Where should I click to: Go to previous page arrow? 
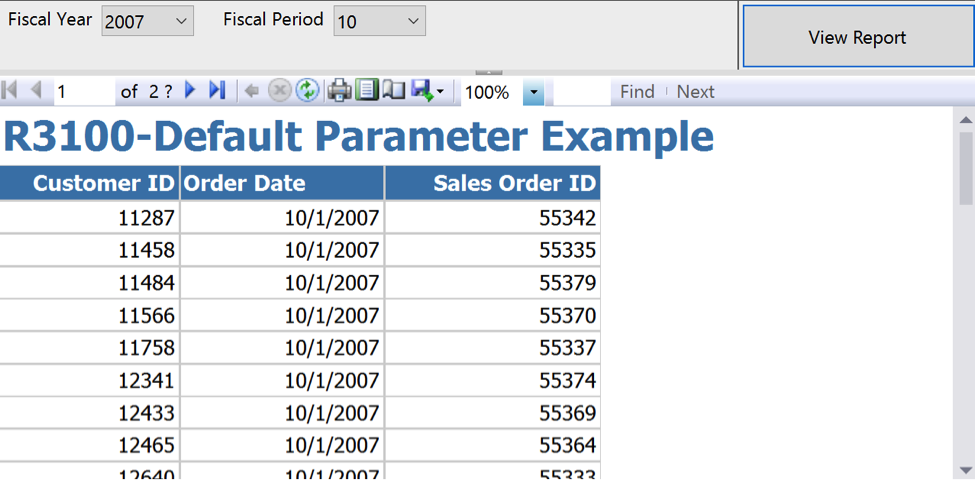click(36, 91)
